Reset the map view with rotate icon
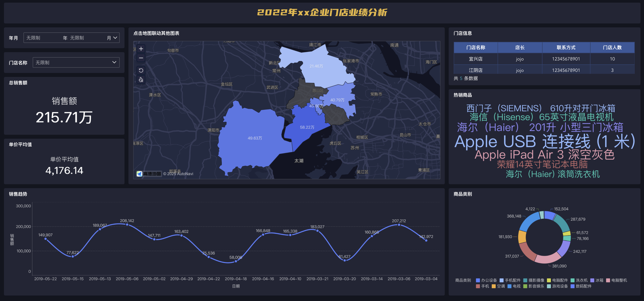 [141, 71]
